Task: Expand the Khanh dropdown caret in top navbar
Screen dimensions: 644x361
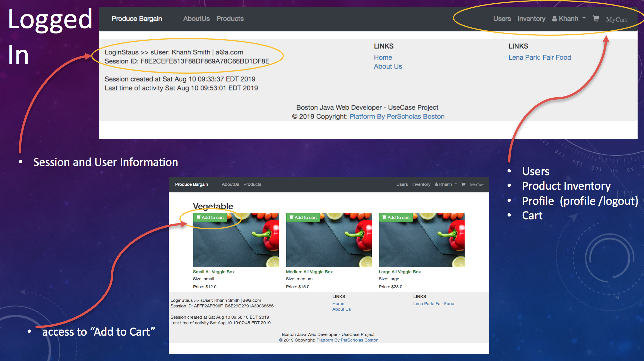Action: point(584,18)
